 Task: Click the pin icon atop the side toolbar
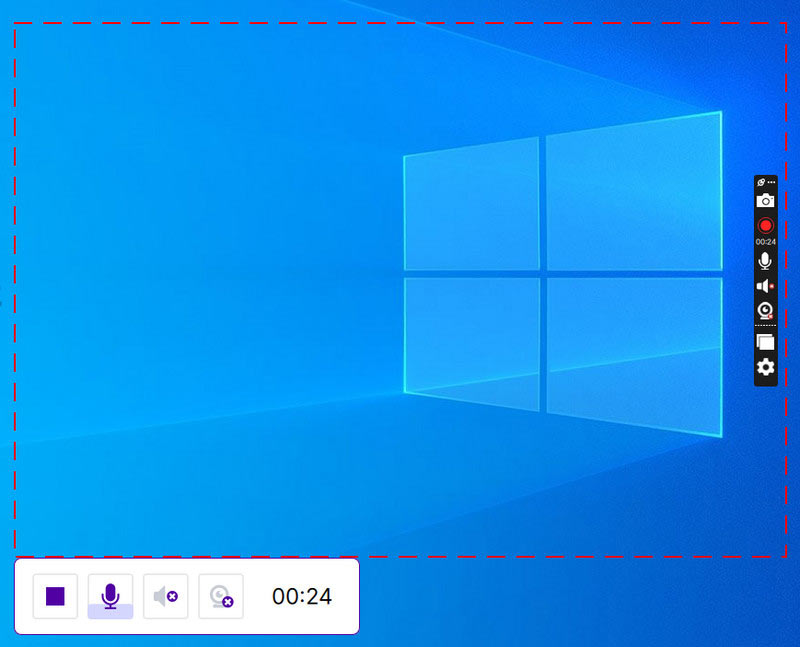(760, 182)
